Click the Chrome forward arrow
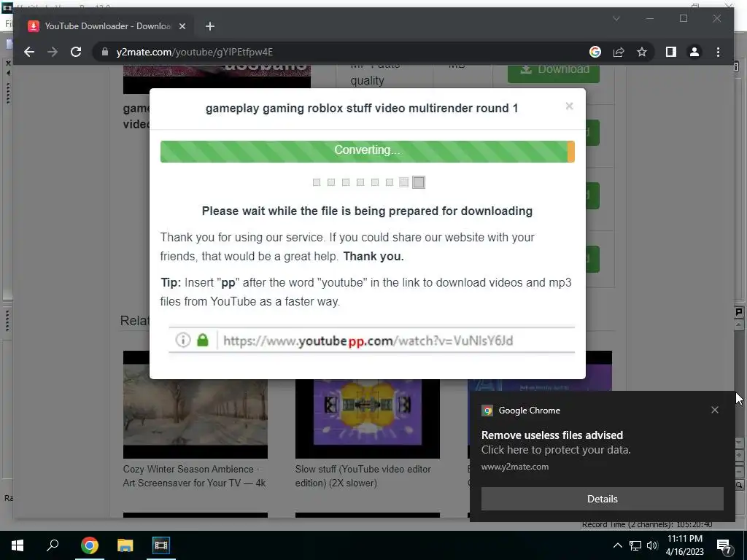This screenshot has width=747, height=560. [x=53, y=52]
